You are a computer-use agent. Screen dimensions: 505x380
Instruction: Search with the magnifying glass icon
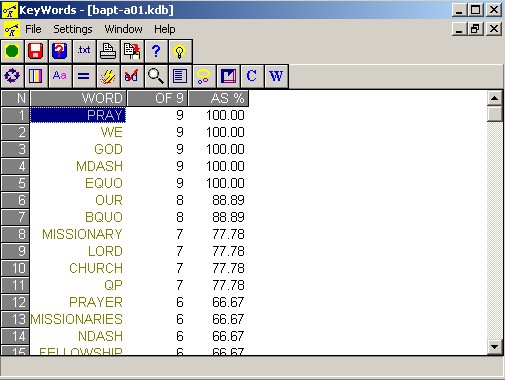[x=156, y=76]
